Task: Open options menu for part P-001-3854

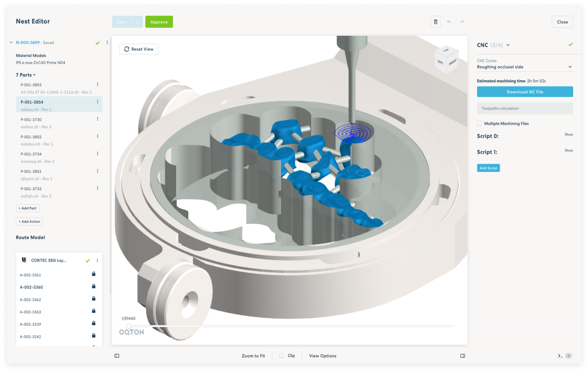Action: 98,102
